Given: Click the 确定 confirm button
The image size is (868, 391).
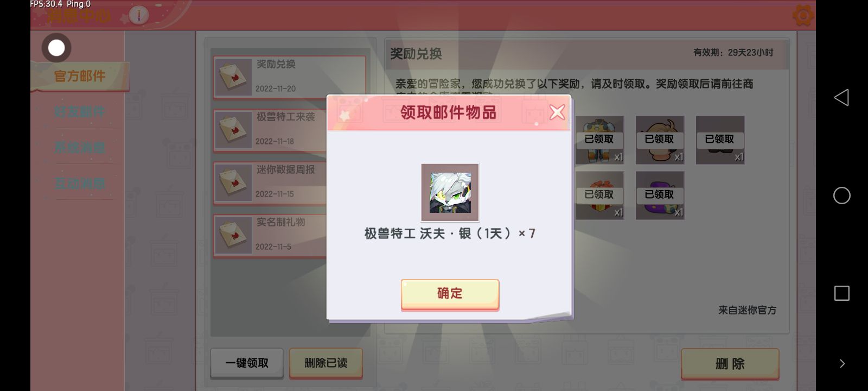Looking at the screenshot, I should tap(450, 294).
